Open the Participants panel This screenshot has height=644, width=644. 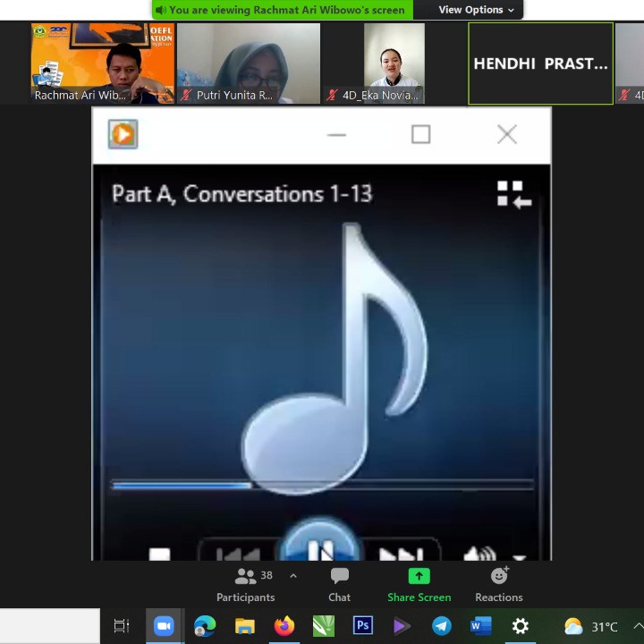pyautogui.click(x=245, y=585)
